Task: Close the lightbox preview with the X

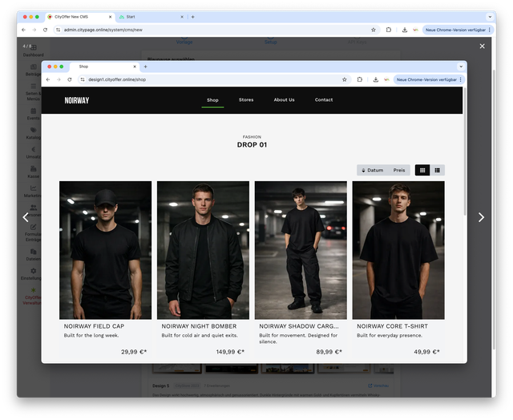Action: (482, 46)
